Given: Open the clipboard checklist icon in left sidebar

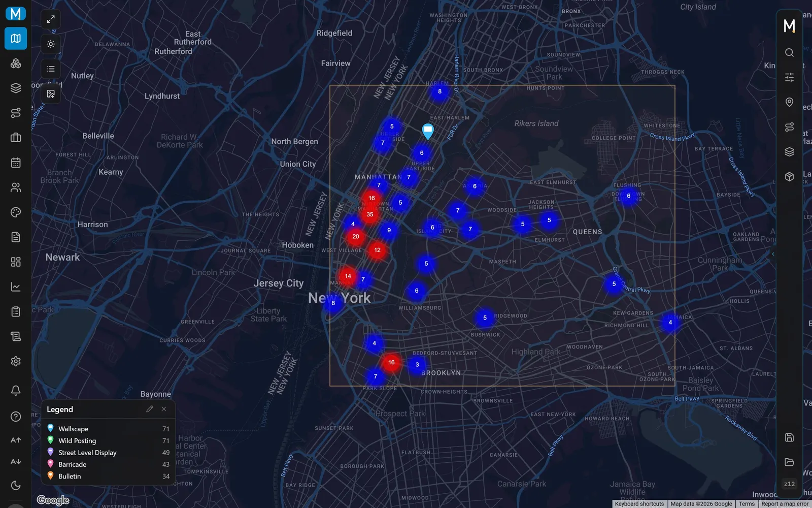Looking at the screenshot, I should pyautogui.click(x=16, y=311).
